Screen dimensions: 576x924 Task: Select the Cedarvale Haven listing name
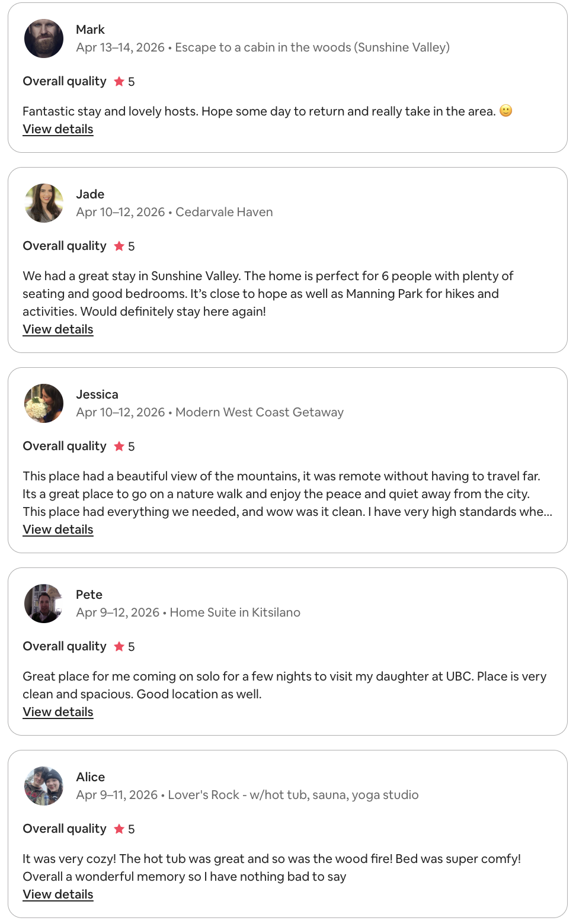pos(224,212)
